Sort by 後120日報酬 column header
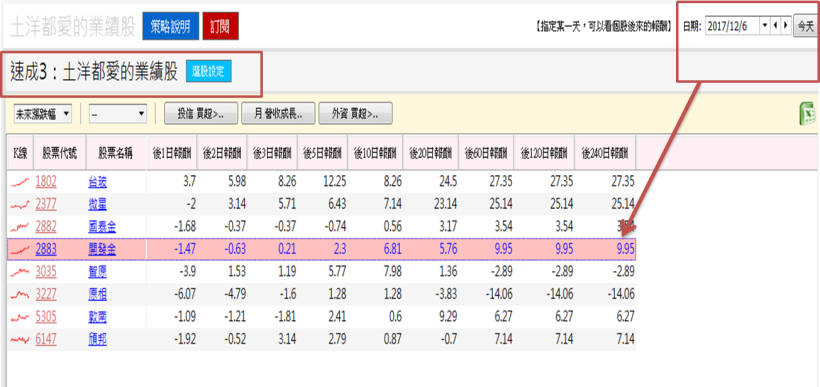 click(544, 153)
